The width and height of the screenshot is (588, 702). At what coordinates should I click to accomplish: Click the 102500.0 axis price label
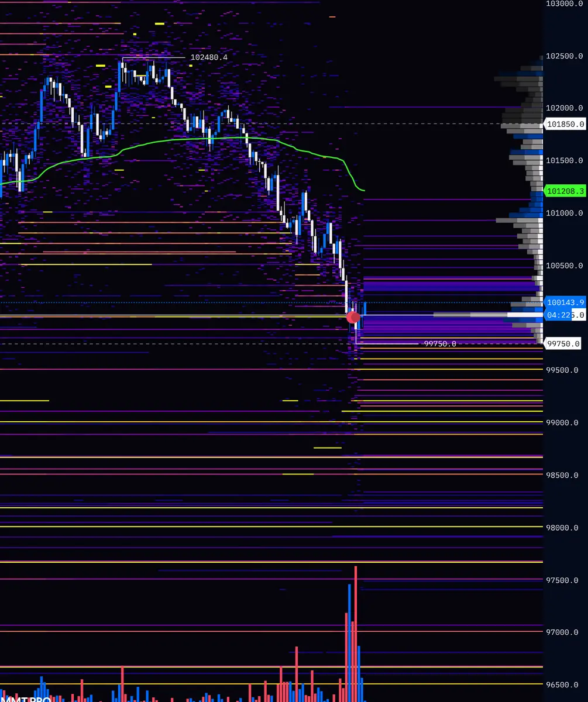(564, 56)
